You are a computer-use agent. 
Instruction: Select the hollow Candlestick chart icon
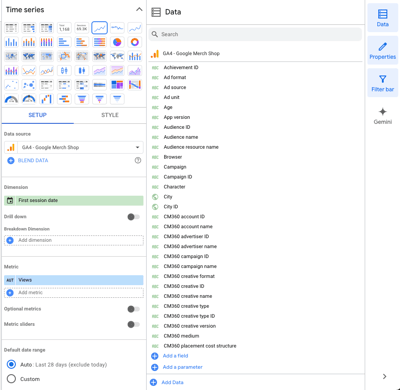tap(64, 71)
